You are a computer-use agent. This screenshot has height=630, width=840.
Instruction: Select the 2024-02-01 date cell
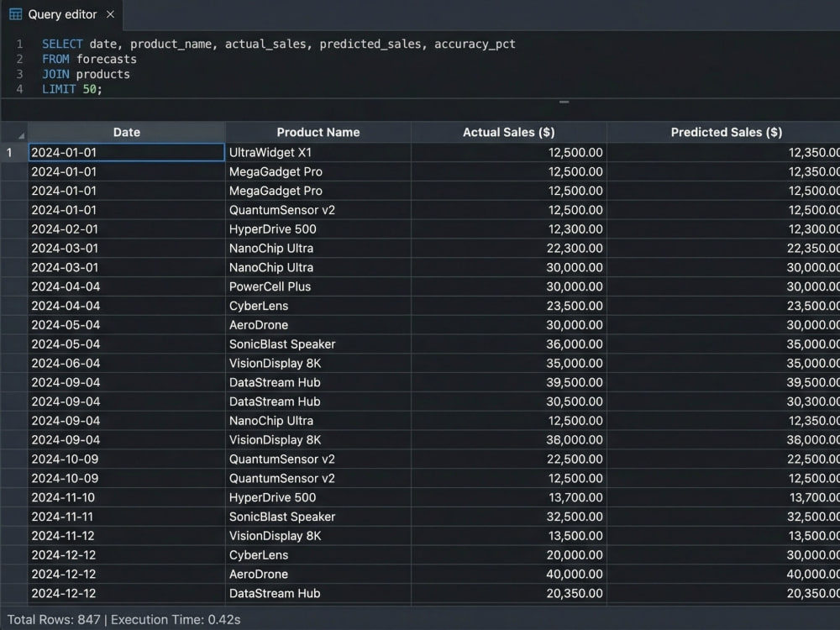(x=127, y=229)
